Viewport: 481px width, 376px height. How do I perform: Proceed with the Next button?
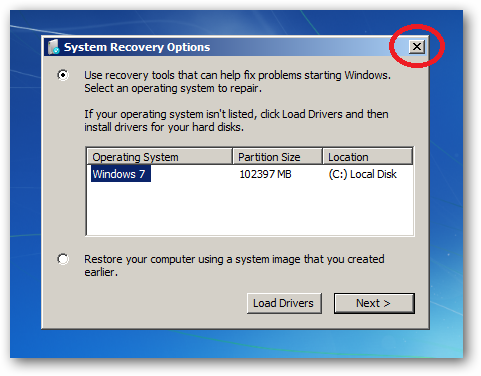point(374,303)
